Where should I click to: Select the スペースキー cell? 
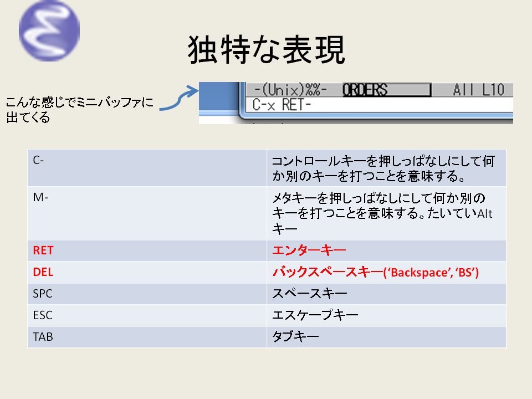[386, 294]
